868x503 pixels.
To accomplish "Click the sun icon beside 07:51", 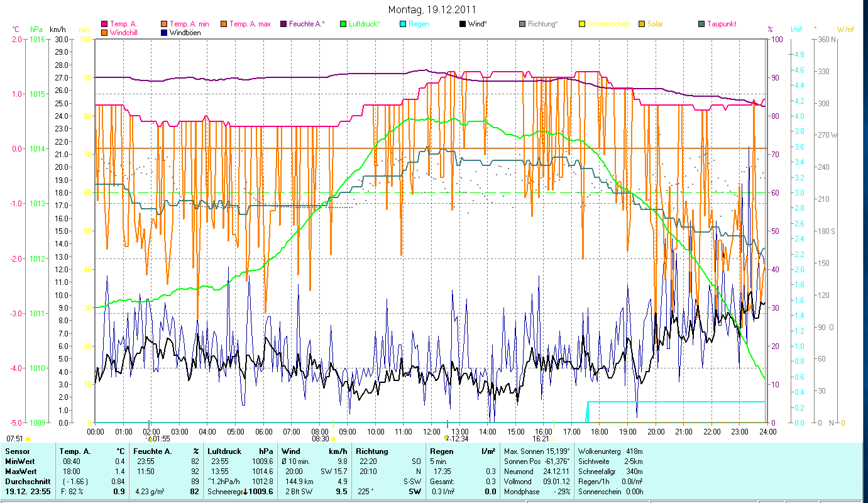I will (x=28, y=439).
